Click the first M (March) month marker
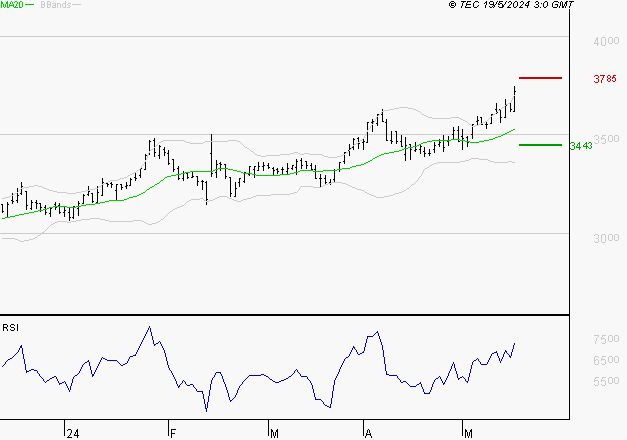 pyautogui.click(x=274, y=434)
